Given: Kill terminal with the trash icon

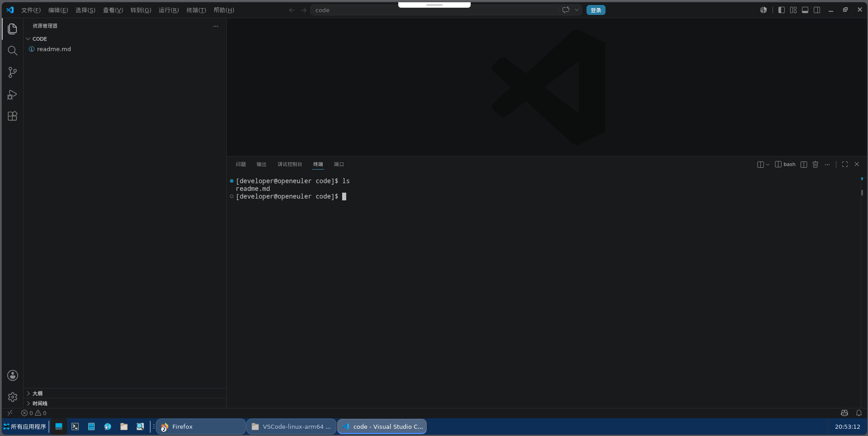Looking at the screenshot, I should [x=816, y=165].
